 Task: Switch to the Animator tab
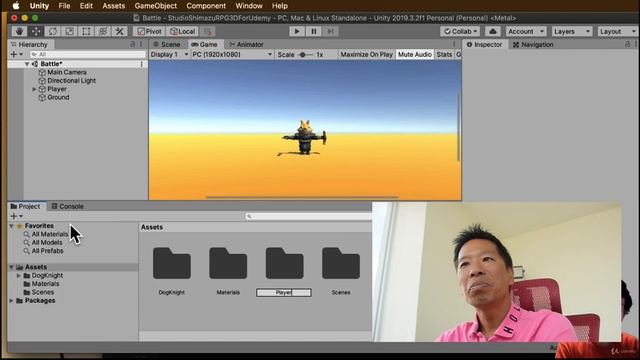click(x=246, y=44)
